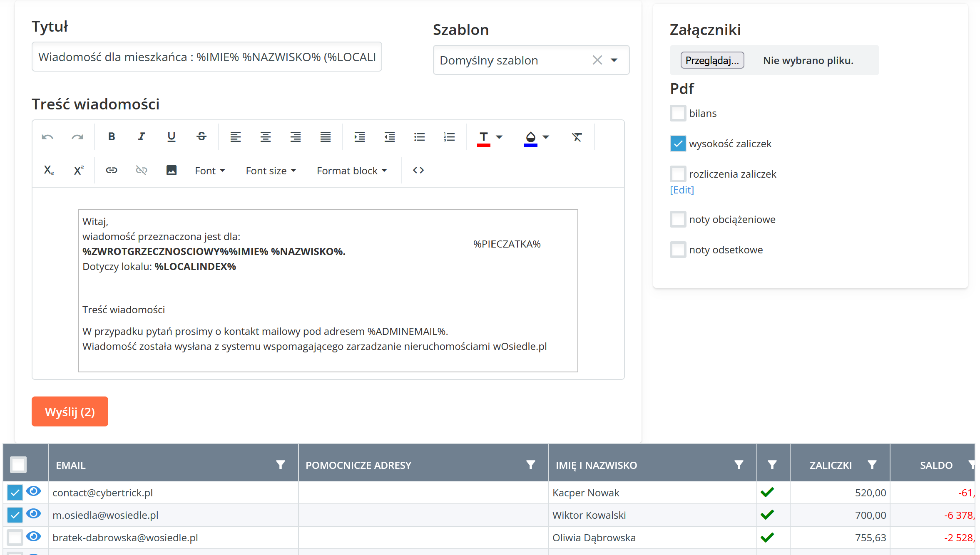The height and width of the screenshot is (555, 980).
Task: Insert an image into message
Action: 172,170
